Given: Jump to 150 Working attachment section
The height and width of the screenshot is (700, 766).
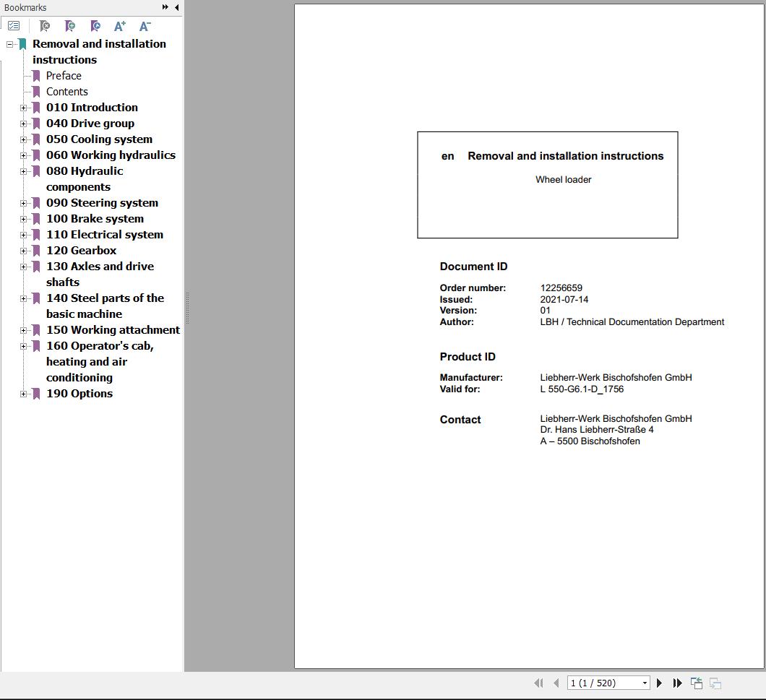Looking at the screenshot, I should tap(113, 330).
